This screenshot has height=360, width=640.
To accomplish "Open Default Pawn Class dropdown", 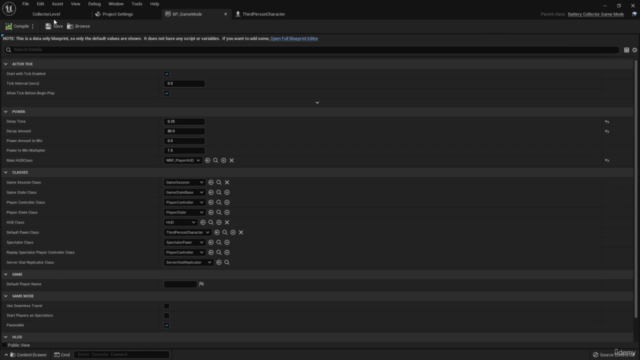I will pyautogui.click(x=187, y=233).
